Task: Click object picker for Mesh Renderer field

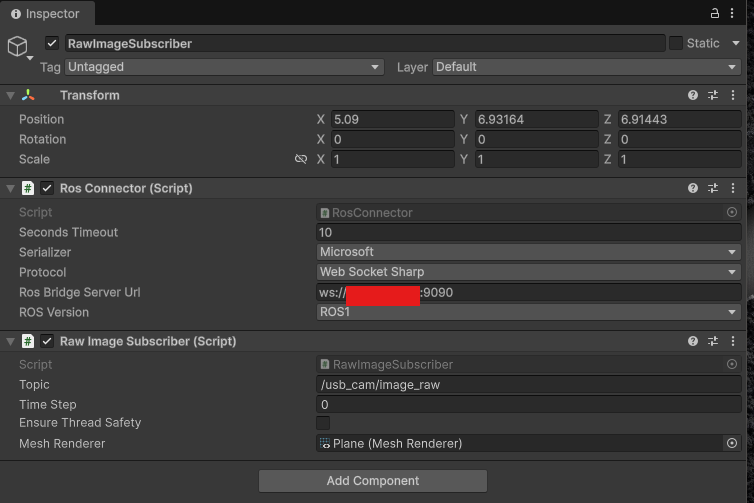Action: tap(731, 443)
